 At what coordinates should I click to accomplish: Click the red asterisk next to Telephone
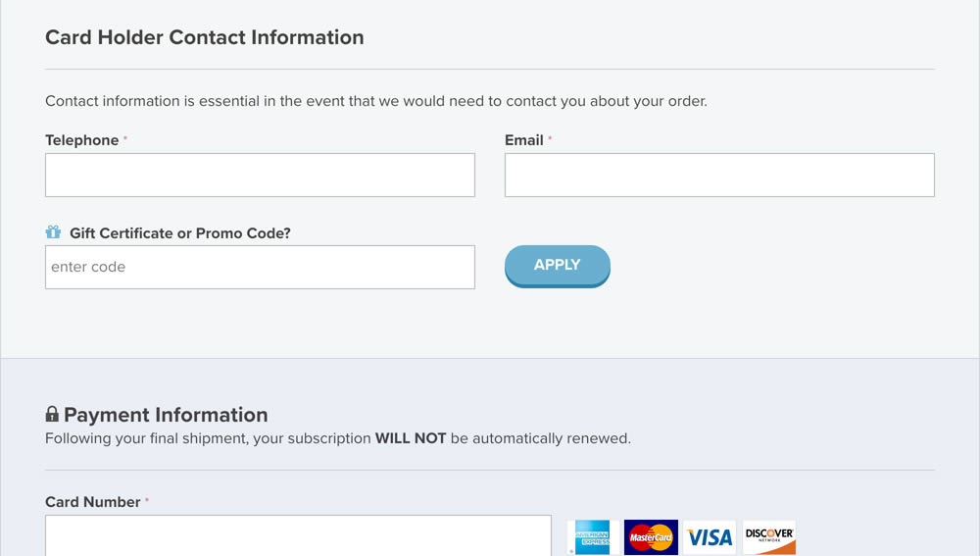click(x=125, y=139)
